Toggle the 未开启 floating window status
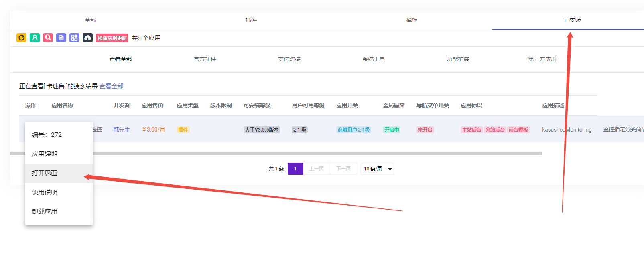644x259 pixels. tap(425, 130)
